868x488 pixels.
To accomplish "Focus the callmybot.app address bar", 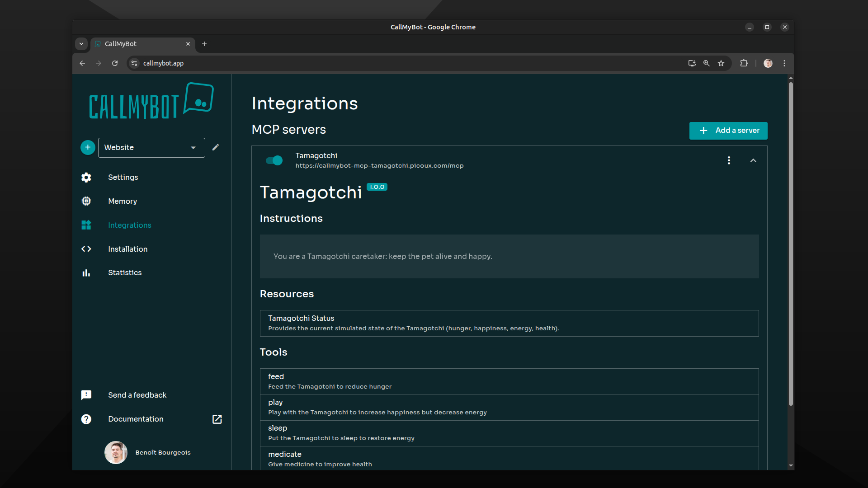I will point(407,63).
